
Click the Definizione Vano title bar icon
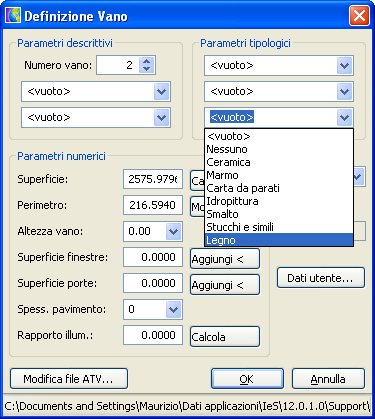pos(13,16)
